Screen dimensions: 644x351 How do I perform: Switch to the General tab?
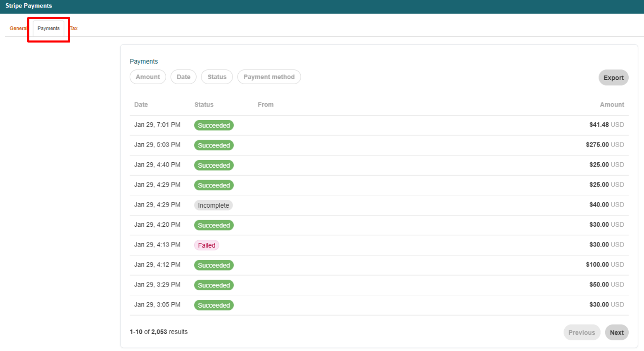tap(18, 28)
